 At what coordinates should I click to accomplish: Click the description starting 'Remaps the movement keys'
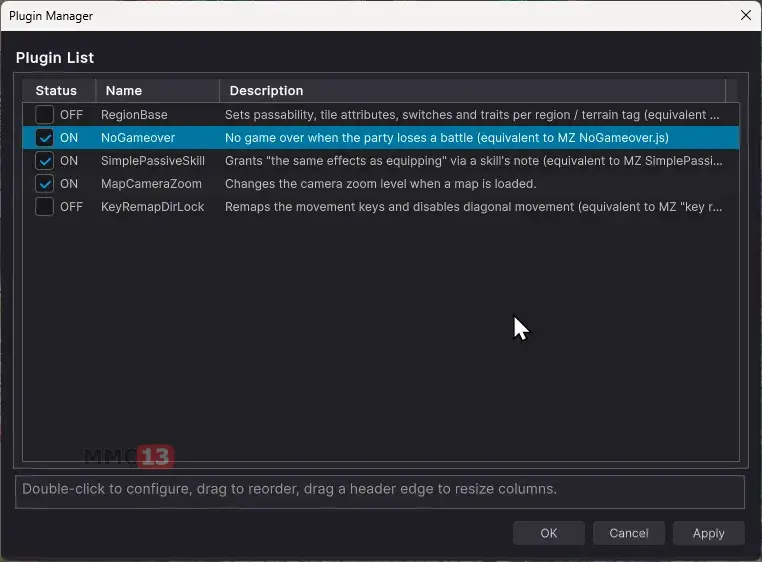point(473,207)
